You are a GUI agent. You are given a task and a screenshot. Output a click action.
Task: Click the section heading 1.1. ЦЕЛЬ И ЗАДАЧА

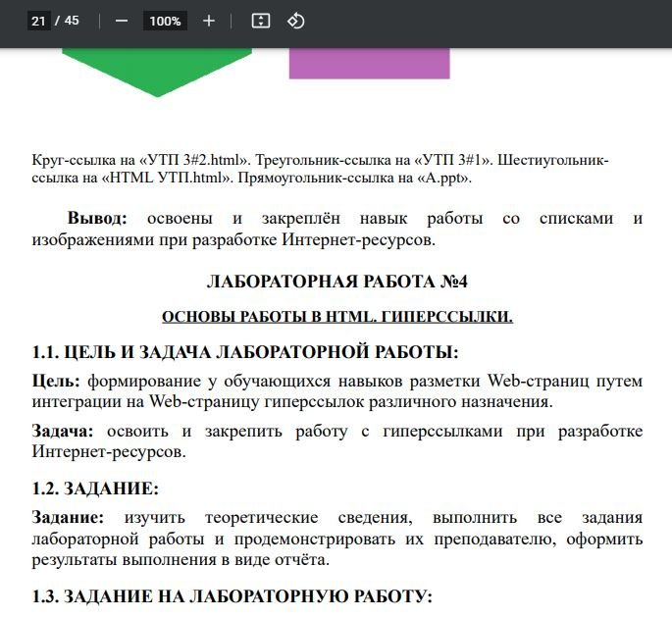tap(245, 352)
